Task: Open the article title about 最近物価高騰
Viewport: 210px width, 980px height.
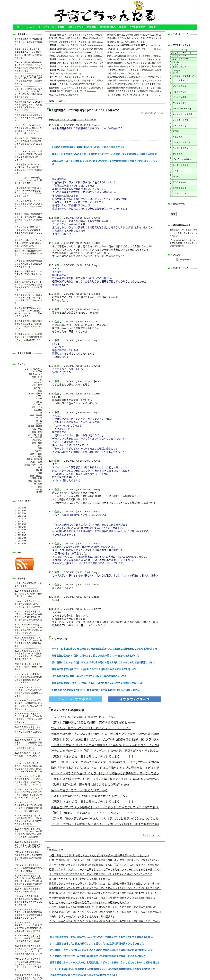Action: pyautogui.click(x=84, y=110)
